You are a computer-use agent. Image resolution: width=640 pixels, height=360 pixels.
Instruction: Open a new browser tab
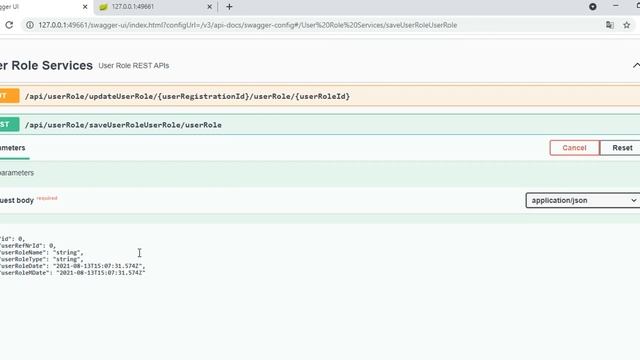tap(229, 7)
